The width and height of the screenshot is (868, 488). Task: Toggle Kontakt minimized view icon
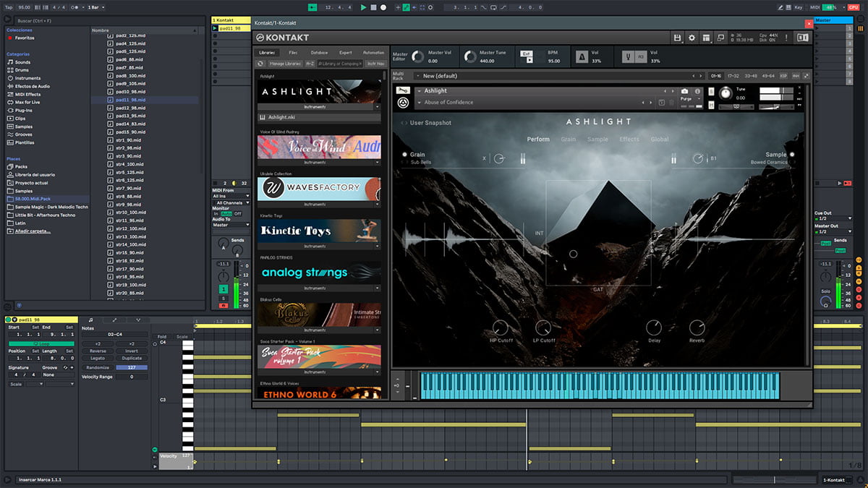720,38
